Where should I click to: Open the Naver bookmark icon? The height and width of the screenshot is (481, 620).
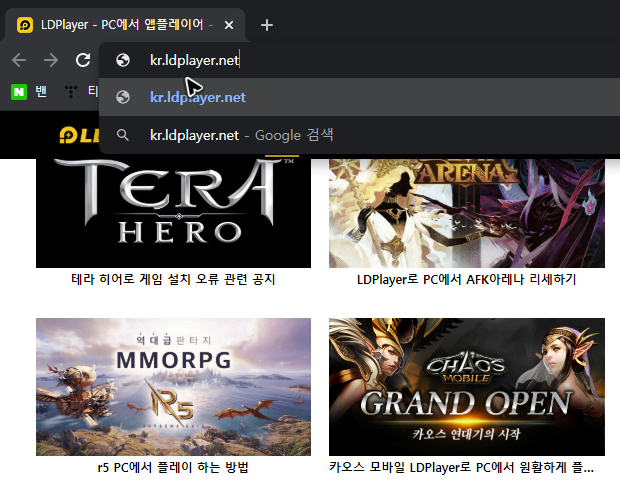pyautogui.click(x=19, y=92)
